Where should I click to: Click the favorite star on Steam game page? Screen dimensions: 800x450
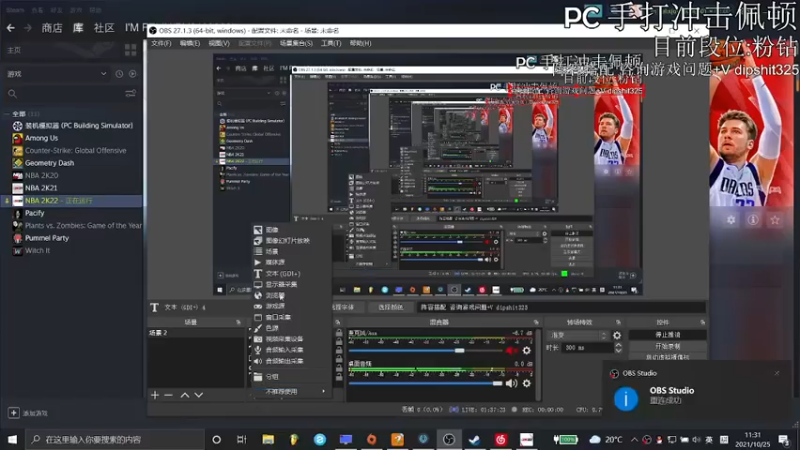click(775, 220)
